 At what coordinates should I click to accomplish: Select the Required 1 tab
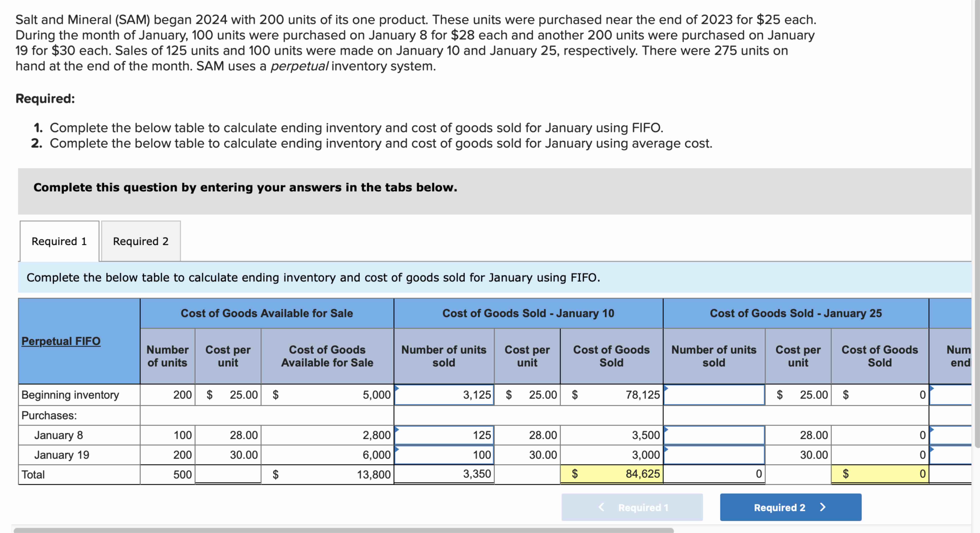[x=59, y=241]
